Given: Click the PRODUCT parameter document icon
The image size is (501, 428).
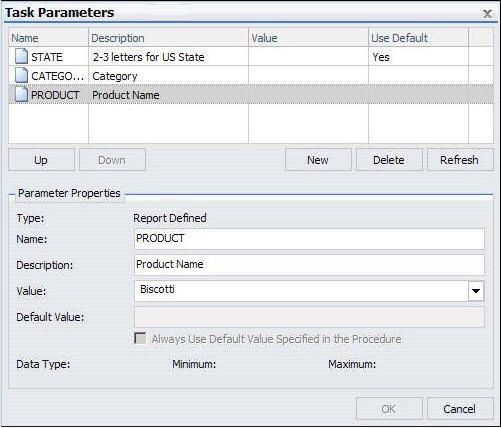Looking at the screenshot, I should (21, 94).
